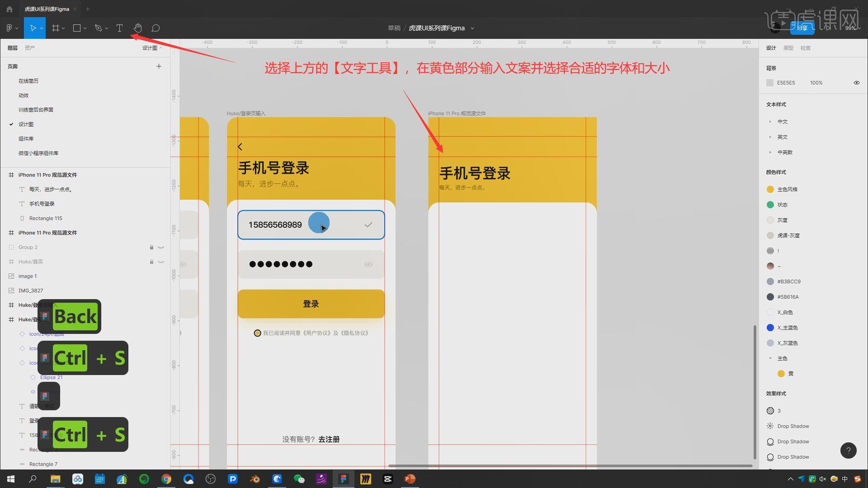Open the 设计图 page dropdown
Screen dimensions: 868x488
point(152,48)
